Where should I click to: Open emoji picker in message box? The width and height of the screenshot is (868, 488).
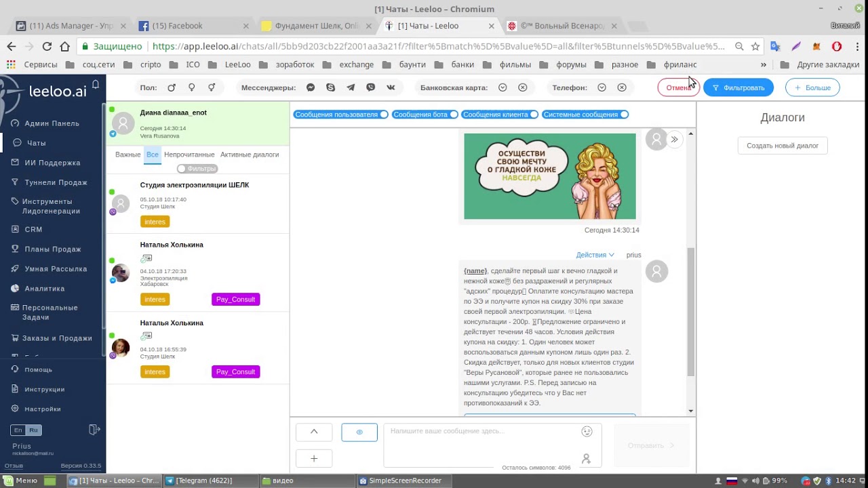[587, 432]
